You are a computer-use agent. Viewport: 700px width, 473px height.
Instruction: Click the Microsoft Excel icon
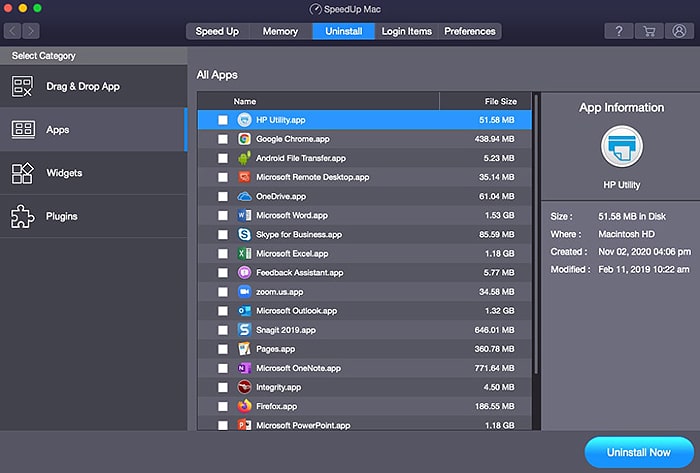coord(244,253)
